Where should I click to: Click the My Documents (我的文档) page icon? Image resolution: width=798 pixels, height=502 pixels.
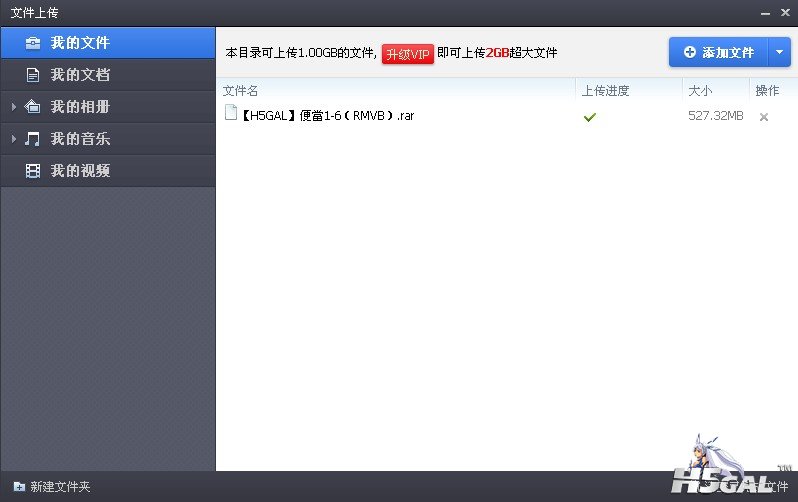coord(33,75)
